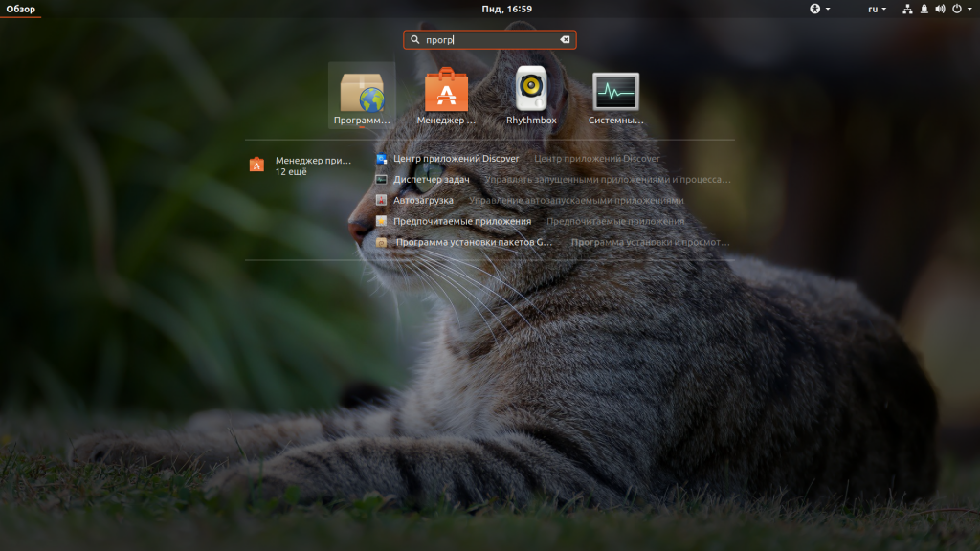980x551 pixels.
Task: Clear the search field text
Action: click(x=565, y=39)
